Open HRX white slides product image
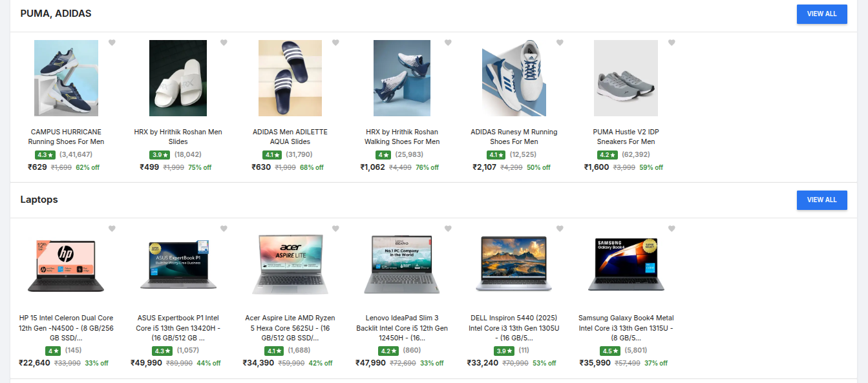Viewport: 868px width, 383px height. (x=178, y=78)
